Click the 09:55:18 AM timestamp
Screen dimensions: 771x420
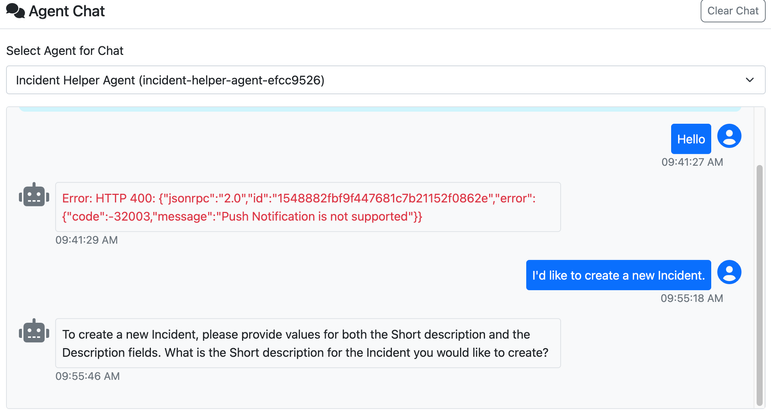(x=692, y=298)
